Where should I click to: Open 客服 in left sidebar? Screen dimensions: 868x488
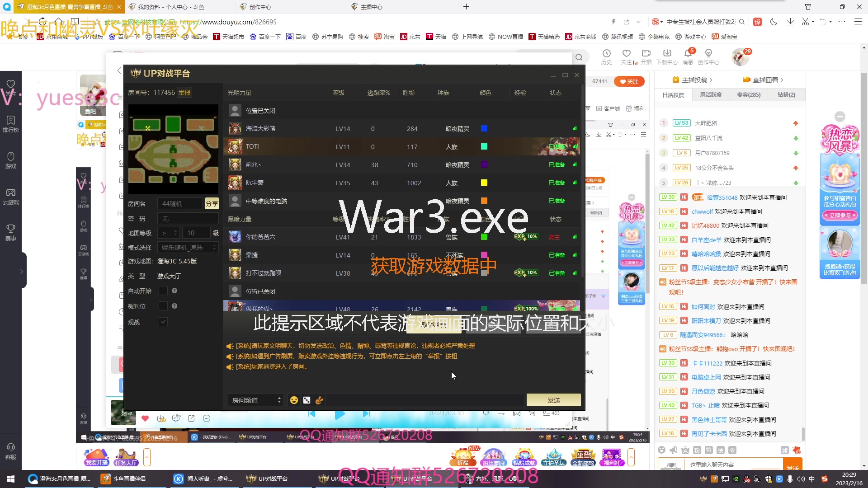11,451
